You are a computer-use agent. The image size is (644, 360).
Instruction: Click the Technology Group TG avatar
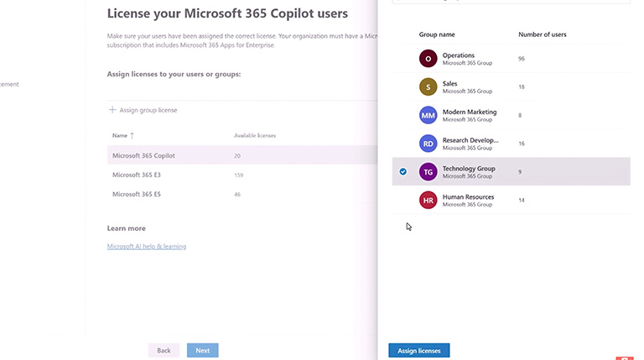[x=428, y=171]
